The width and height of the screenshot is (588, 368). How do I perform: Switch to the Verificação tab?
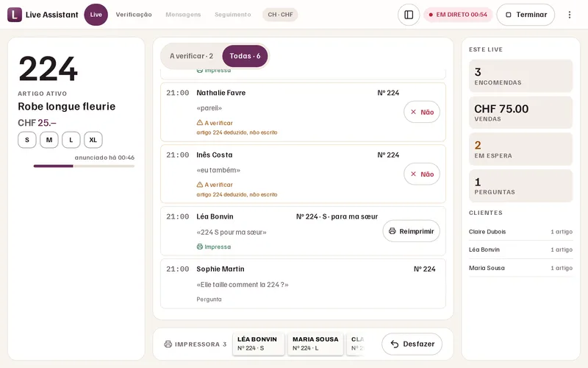134,15
